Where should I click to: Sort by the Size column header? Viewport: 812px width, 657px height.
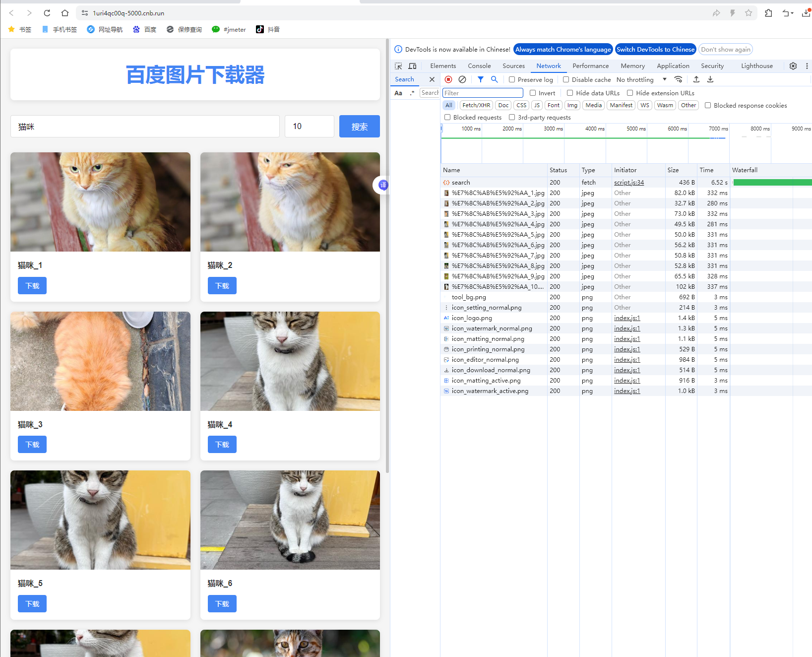[x=681, y=170]
